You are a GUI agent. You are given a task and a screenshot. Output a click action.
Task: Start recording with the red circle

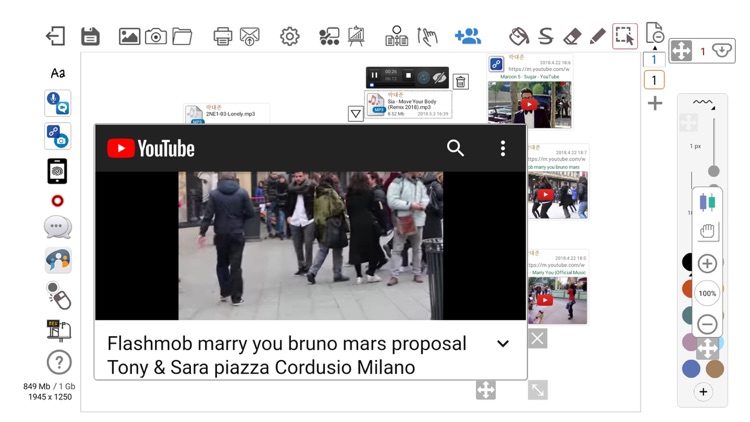pos(57,201)
